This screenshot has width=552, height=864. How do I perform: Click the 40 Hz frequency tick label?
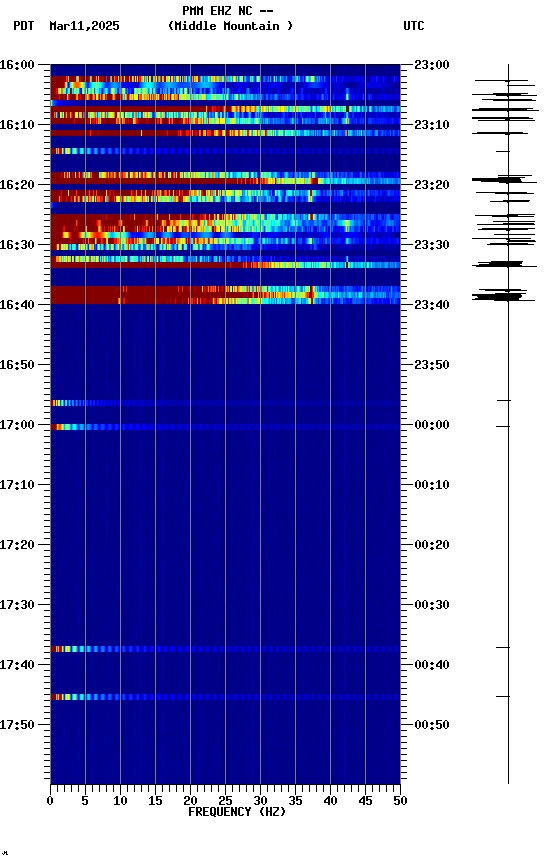(330, 801)
